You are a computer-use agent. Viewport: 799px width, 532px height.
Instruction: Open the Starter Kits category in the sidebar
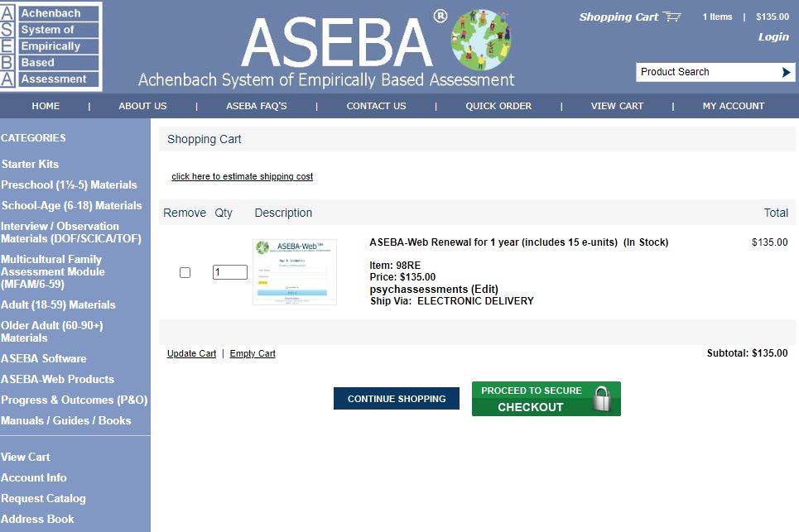(31, 164)
